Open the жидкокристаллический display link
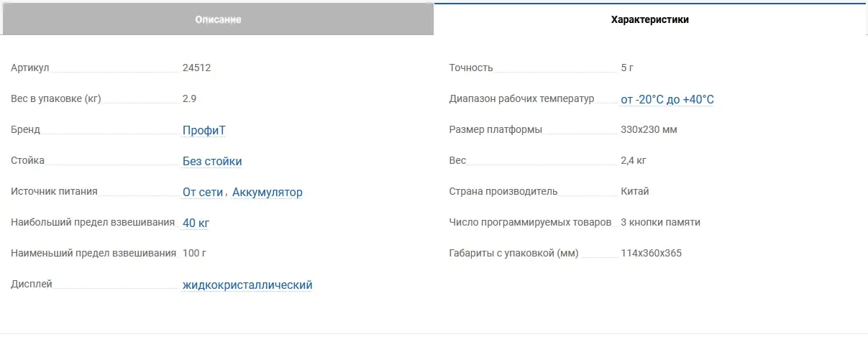 tap(247, 285)
